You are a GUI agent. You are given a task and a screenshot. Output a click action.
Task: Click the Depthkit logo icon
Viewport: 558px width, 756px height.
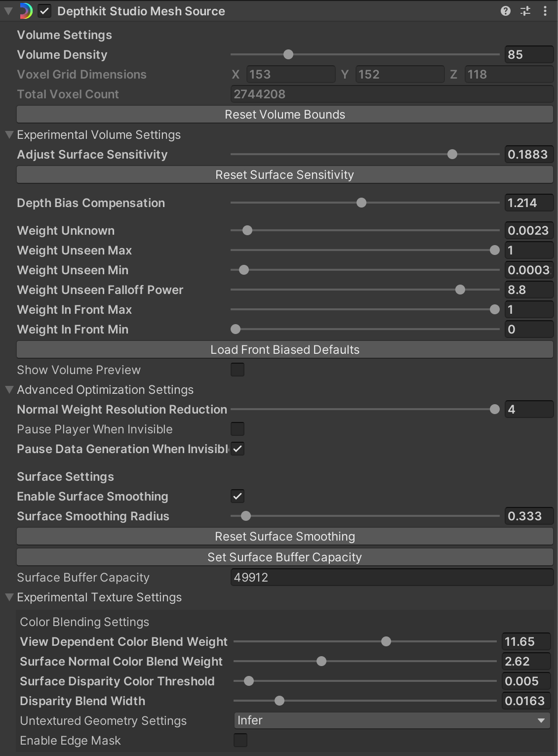[x=26, y=11]
